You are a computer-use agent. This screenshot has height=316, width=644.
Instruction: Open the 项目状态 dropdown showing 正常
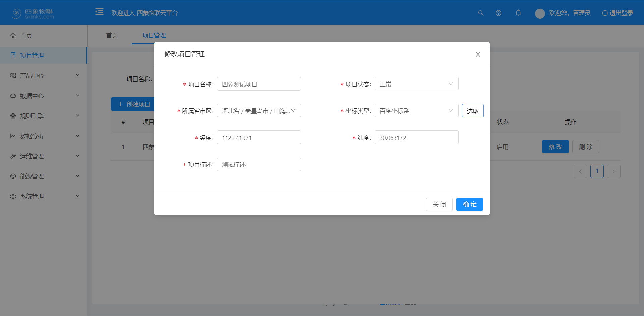click(416, 84)
